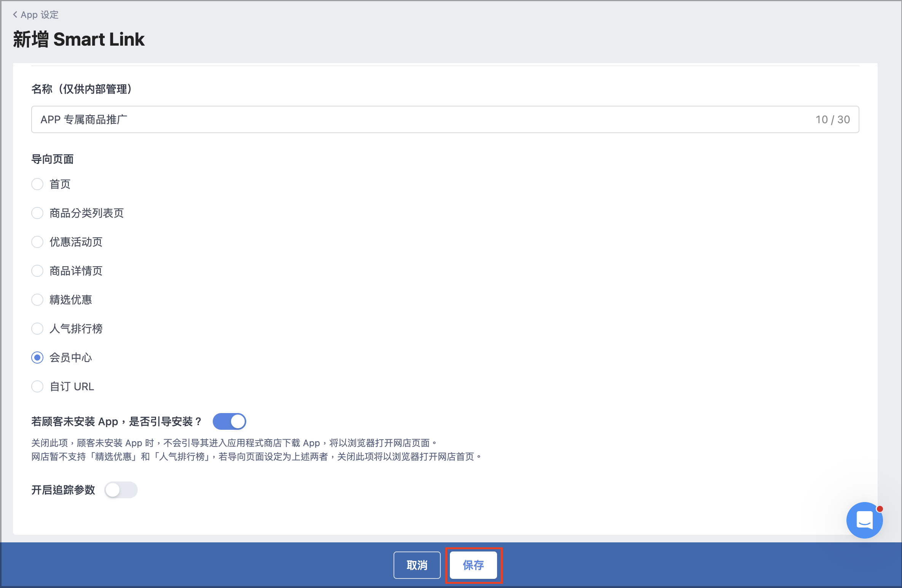Click the 关闭此项 help text line
The image size is (902, 588).
234,443
